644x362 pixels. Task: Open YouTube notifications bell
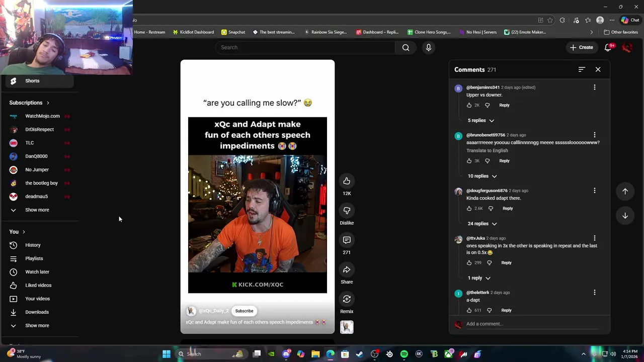(x=608, y=47)
